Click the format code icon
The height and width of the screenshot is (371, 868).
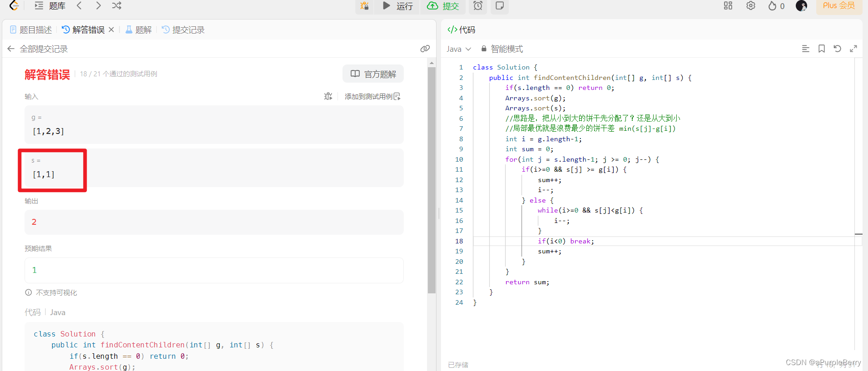coord(806,49)
